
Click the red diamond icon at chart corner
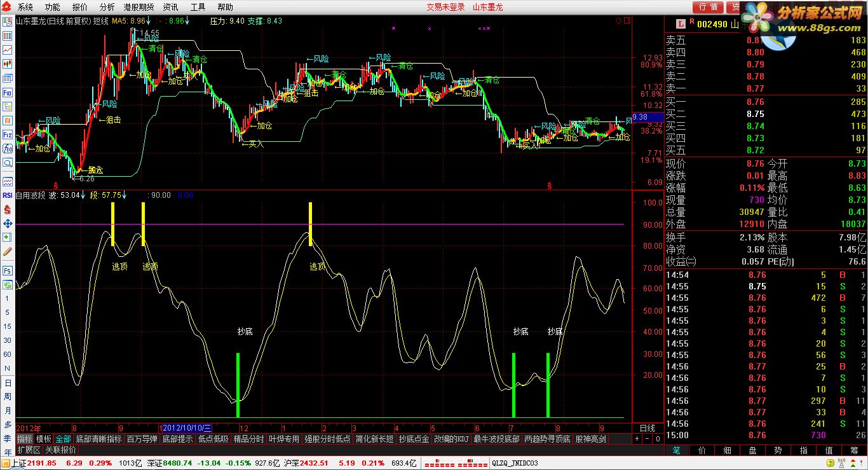coord(618,20)
